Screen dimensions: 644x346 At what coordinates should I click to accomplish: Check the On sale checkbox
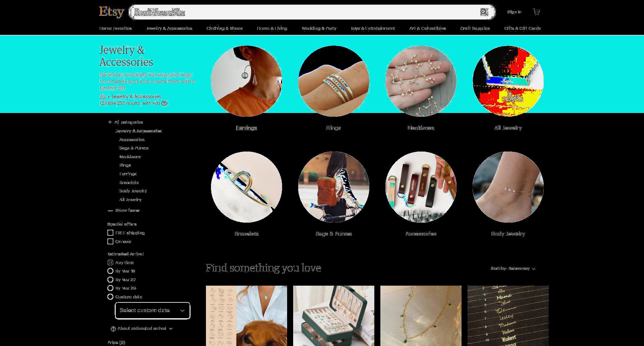pos(110,241)
